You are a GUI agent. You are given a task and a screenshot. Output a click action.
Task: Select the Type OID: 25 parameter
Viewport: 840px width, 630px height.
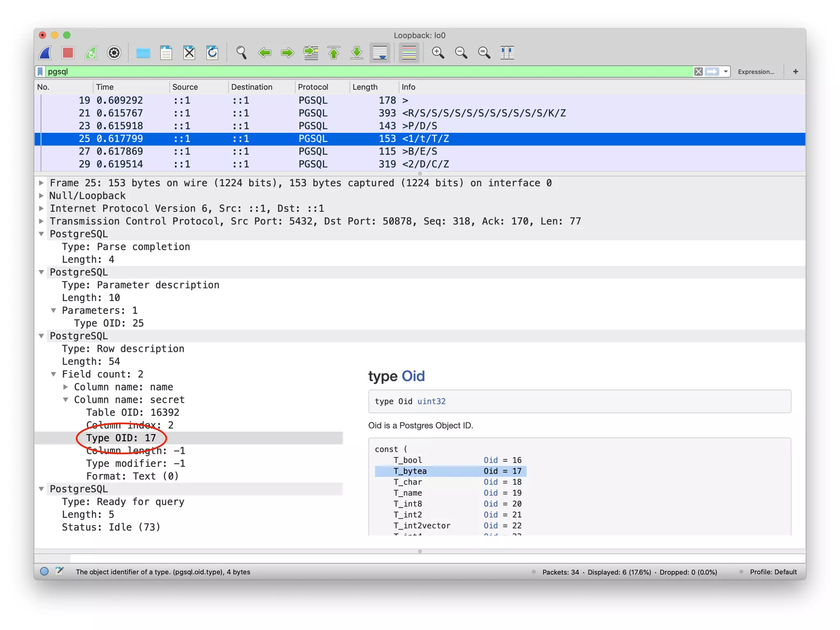click(109, 323)
